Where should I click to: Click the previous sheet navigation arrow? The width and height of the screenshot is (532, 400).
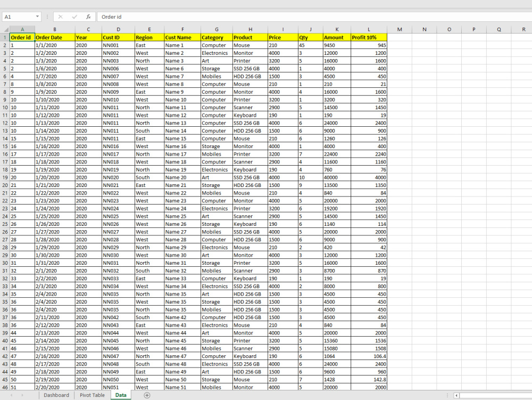point(12,395)
